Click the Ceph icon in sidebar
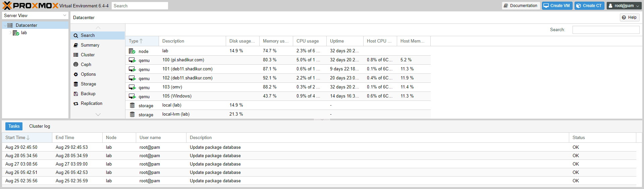 tap(76, 65)
